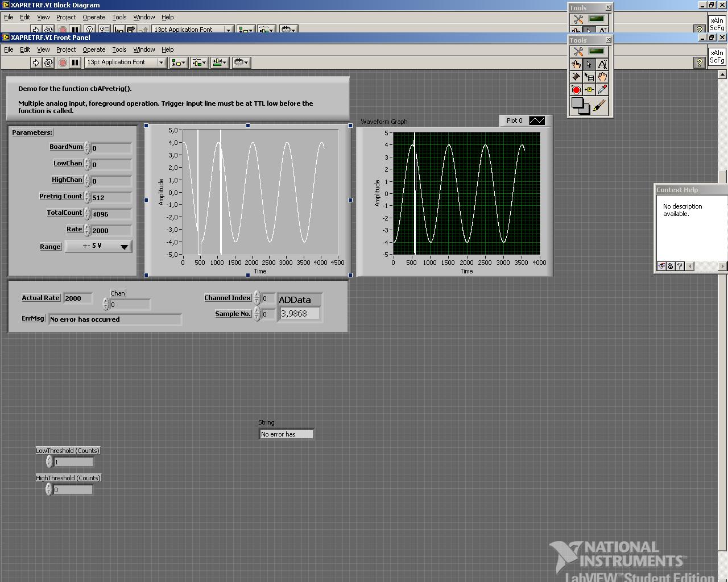Screen dimensions: 728x582
Task: Select the Get Color eyedropper tool
Action: coord(602,90)
